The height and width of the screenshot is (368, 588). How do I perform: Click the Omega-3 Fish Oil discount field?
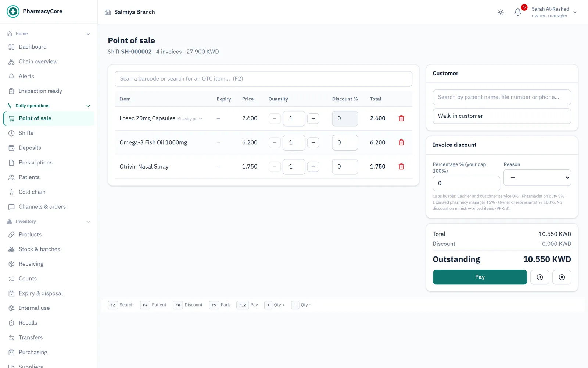coord(345,142)
